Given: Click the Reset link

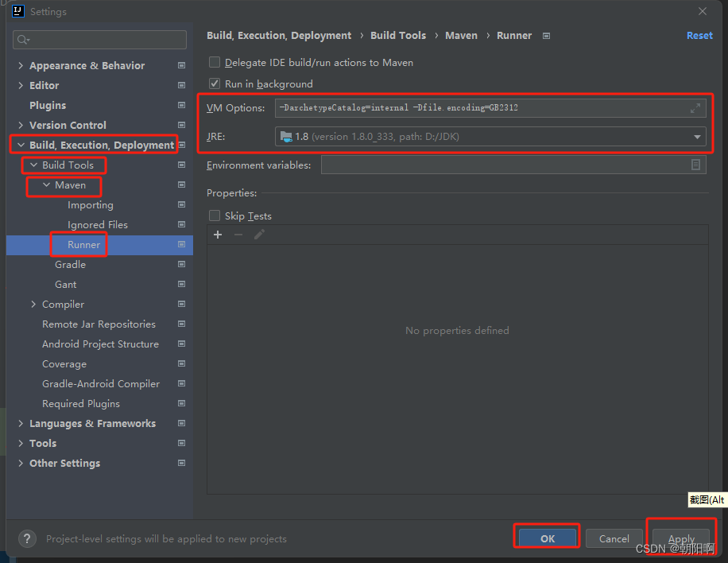Looking at the screenshot, I should pos(699,35).
